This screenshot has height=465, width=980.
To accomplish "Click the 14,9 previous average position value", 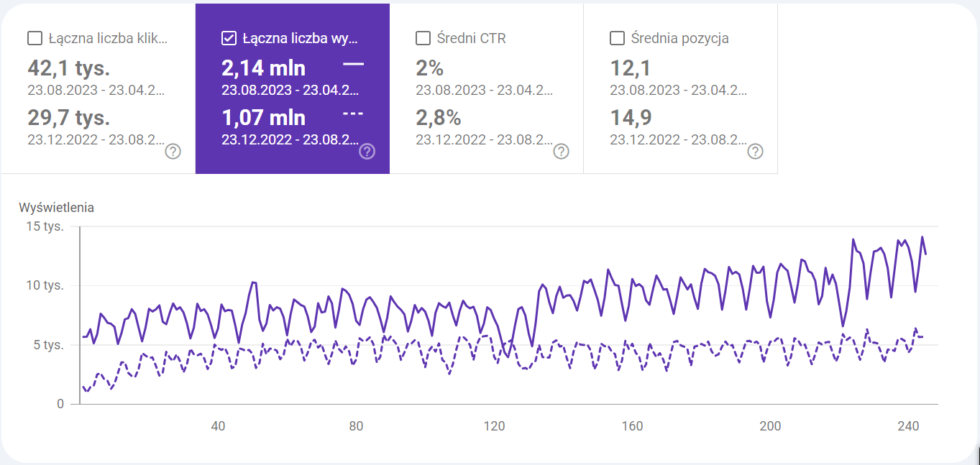I will point(631,117).
